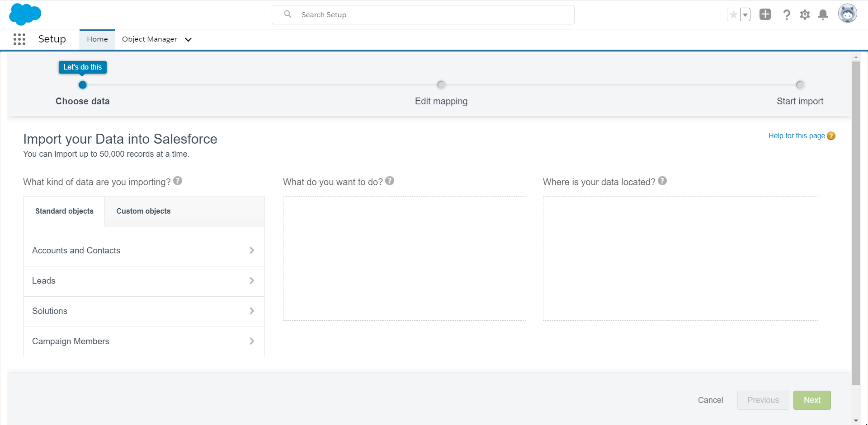This screenshot has width=868, height=425.
Task: Click the scrollbar down arrow
Action: (856, 420)
